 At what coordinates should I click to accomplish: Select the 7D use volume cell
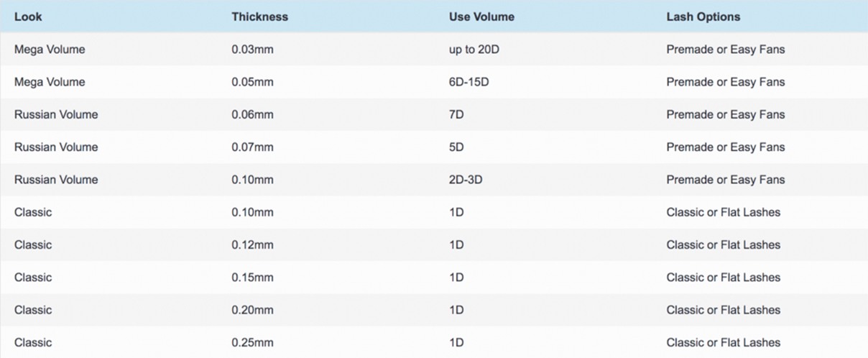click(x=456, y=114)
